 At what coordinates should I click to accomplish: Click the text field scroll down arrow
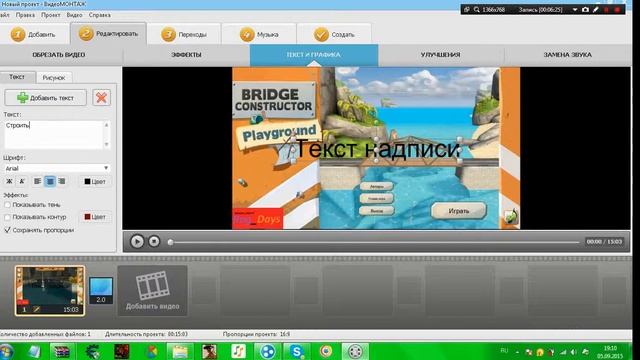[x=107, y=144]
